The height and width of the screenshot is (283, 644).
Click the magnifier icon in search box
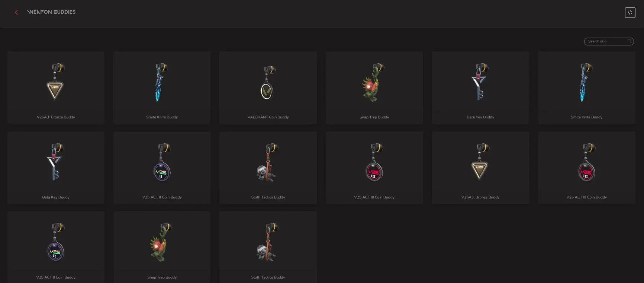(629, 41)
